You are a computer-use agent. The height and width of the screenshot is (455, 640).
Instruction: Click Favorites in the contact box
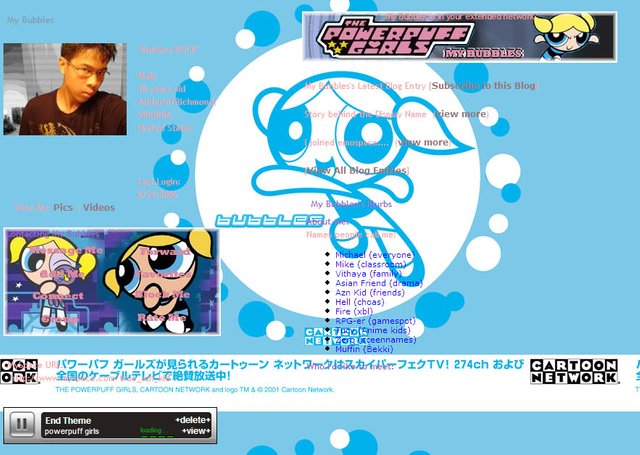tap(164, 274)
